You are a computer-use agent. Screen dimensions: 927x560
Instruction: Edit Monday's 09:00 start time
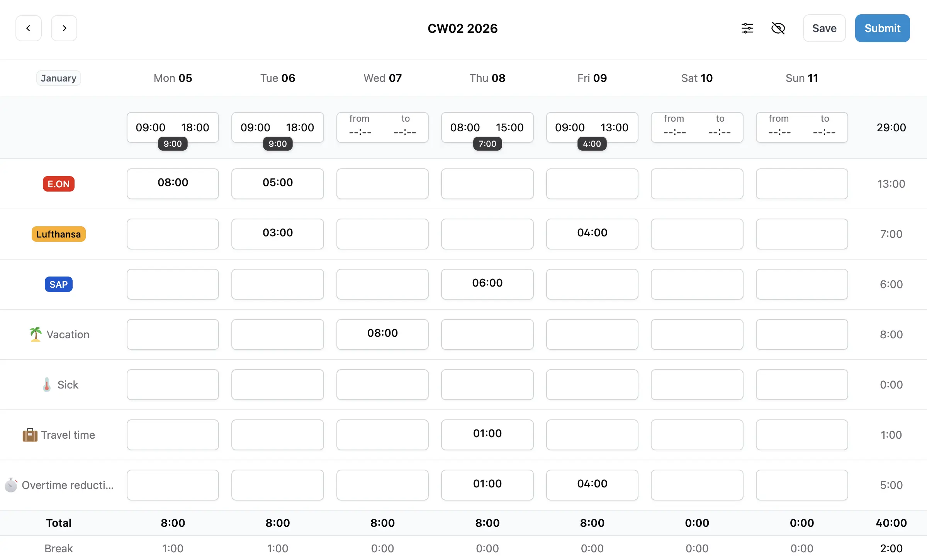[150, 127]
